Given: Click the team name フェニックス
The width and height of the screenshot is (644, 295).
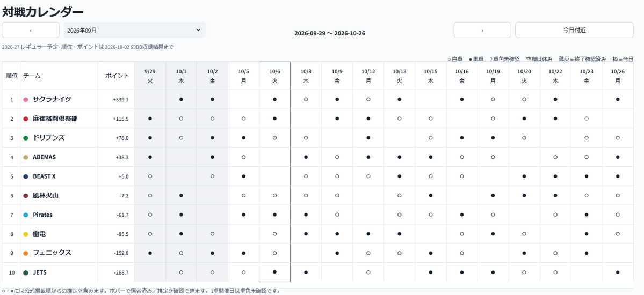Looking at the screenshot, I should click(x=52, y=253).
